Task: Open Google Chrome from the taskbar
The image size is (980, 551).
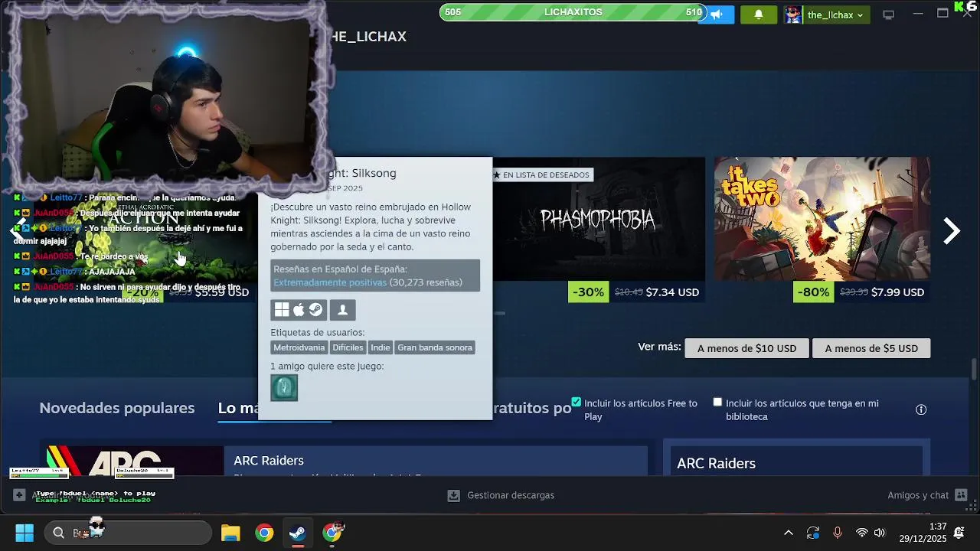Action: (x=264, y=533)
